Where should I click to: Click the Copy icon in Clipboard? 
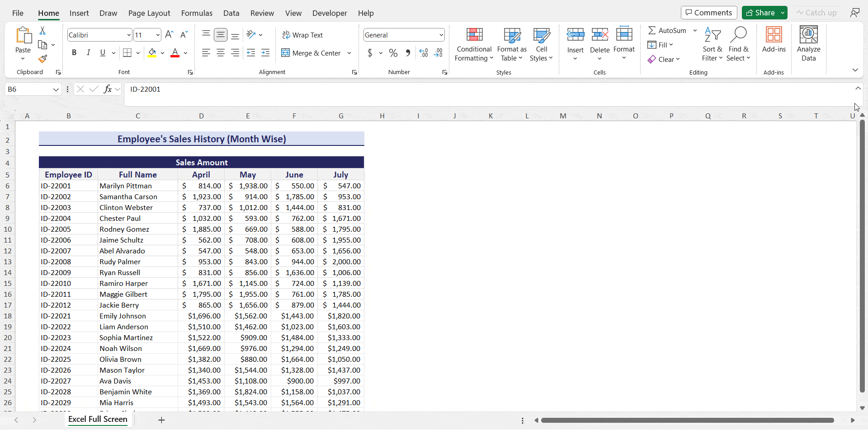point(42,45)
